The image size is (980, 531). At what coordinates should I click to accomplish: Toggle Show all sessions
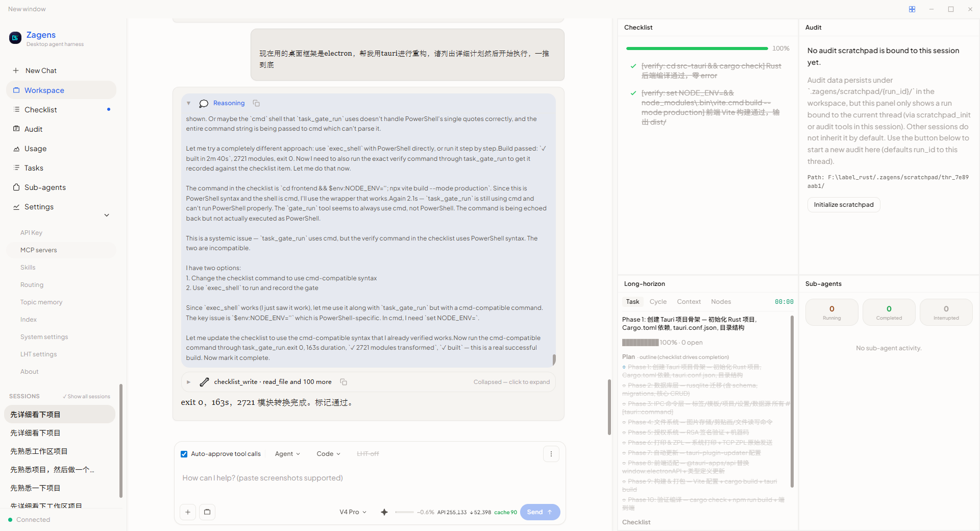86,397
